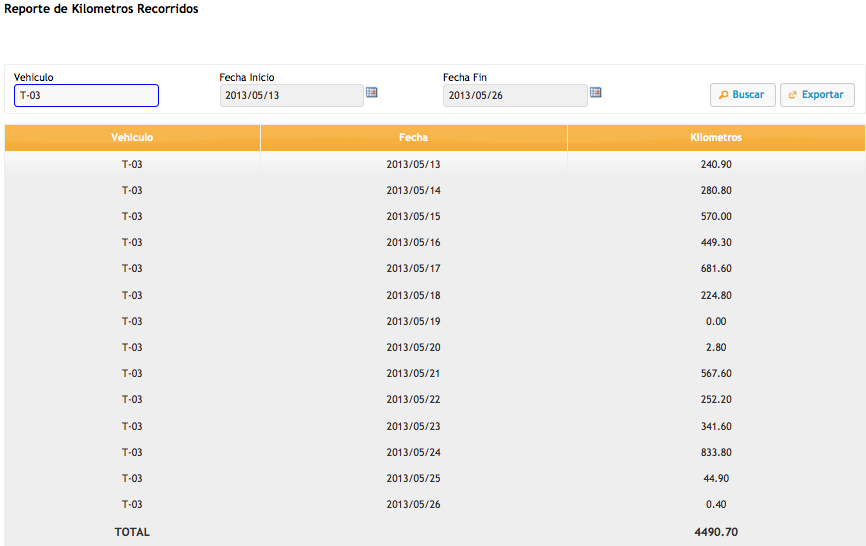Sort by the Fecha column header

click(x=413, y=138)
